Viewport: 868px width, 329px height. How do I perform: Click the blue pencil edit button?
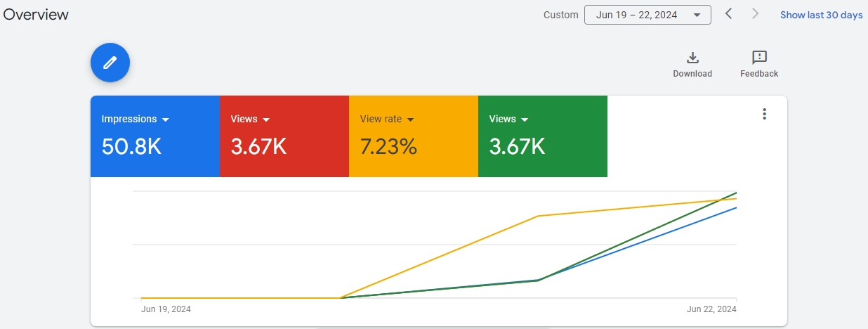[x=110, y=63]
